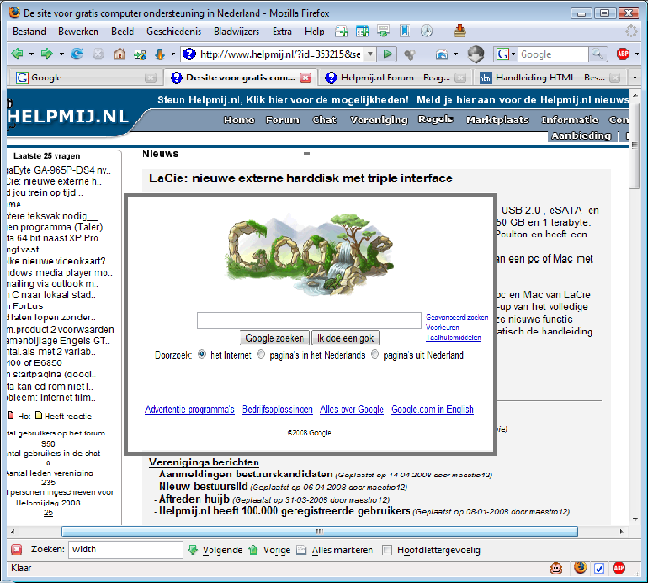This screenshot has height=583, width=648.
Task: Focus the Google search input on the page
Action: coord(309,320)
